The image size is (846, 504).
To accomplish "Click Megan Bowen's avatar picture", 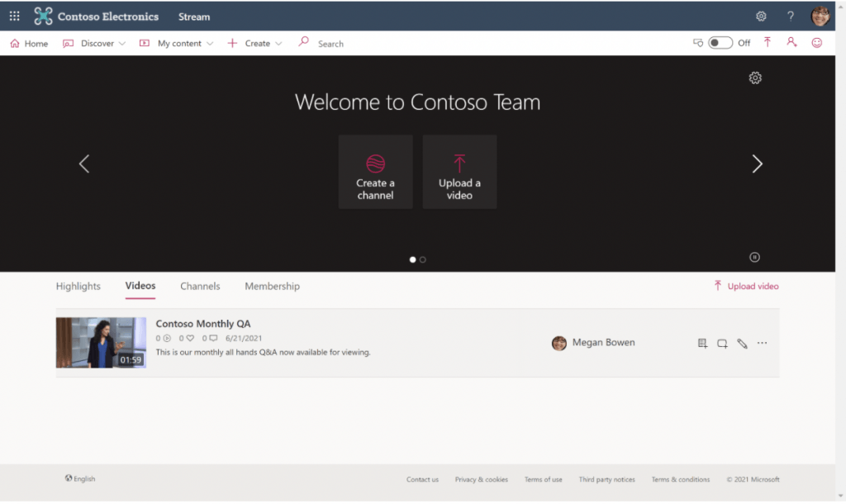I will (x=559, y=343).
